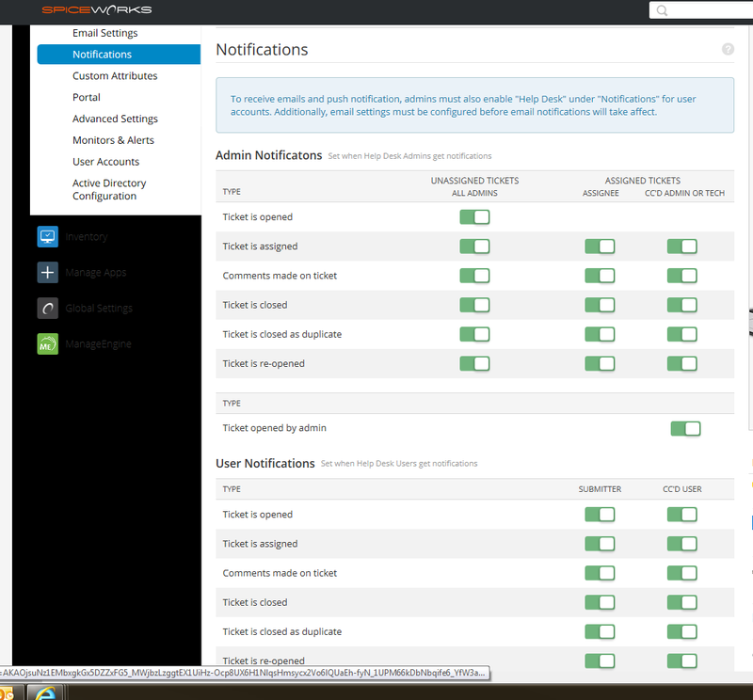
Task: Disable the Ticket is opened admin toggle
Action: [x=474, y=216]
